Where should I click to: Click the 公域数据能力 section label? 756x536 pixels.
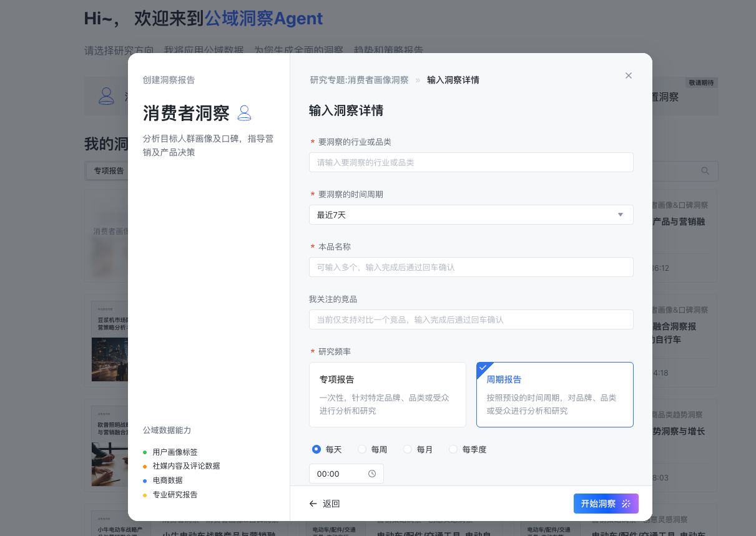click(x=167, y=431)
